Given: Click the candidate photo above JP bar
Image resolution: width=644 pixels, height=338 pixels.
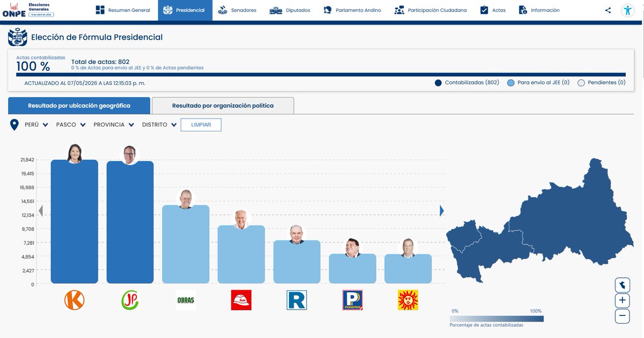Looking at the screenshot, I should (130, 155).
